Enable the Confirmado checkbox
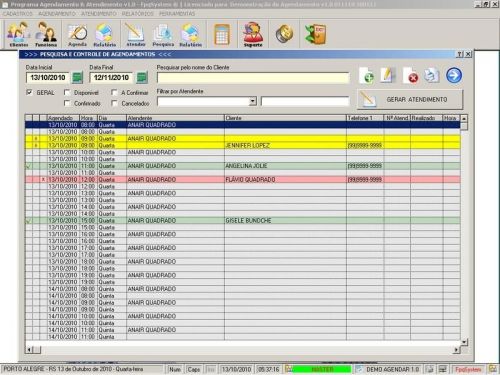Image resolution: width=500 pixels, height=375 pixels. point(67,103)
